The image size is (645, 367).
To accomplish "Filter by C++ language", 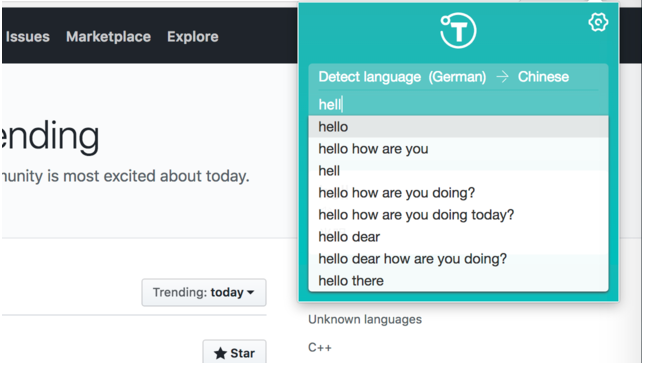I will [320, 348].
